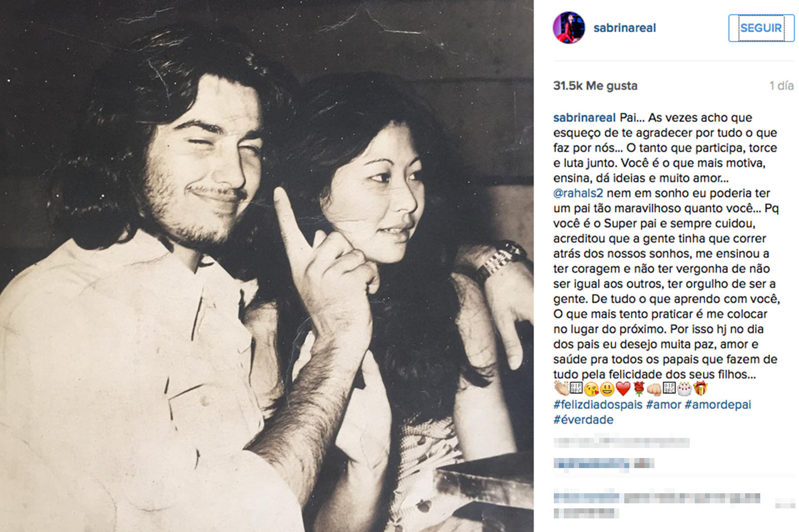
Task: Click the SEGUIR follow button
Action: coord(761,28)
